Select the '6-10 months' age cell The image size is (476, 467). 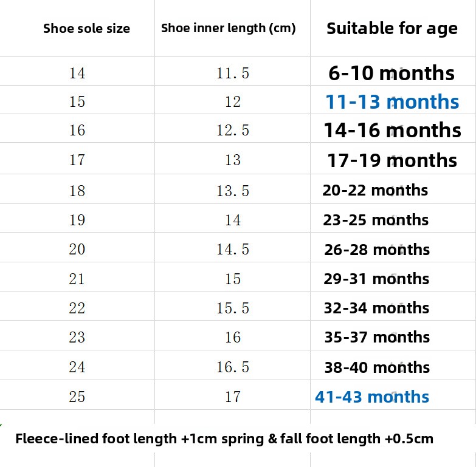(x=391, y=73)
